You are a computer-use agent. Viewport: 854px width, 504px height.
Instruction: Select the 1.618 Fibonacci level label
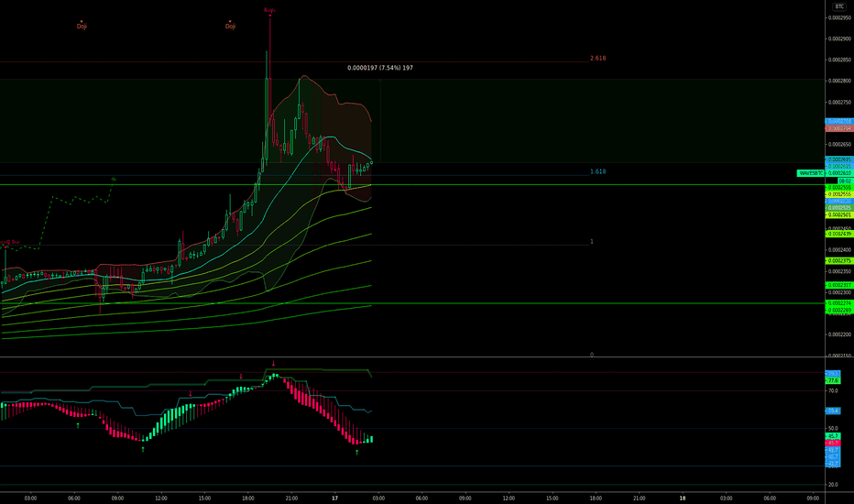coord(597,171)
